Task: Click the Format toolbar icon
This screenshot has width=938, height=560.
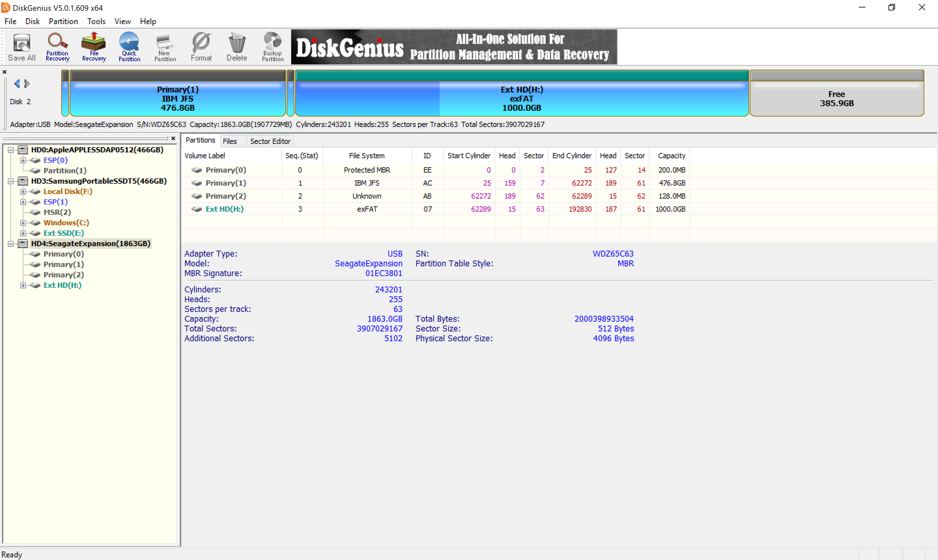Action: tap(201, 47)
